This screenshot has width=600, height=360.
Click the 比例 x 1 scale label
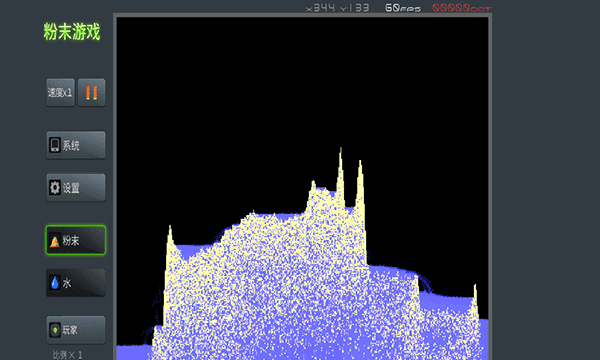click(67, 355)
